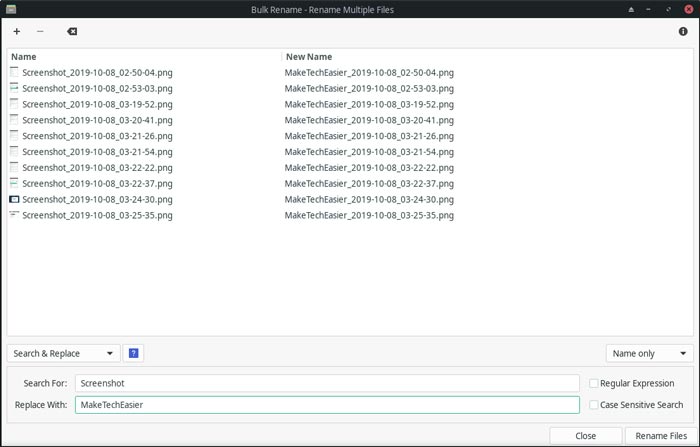The height and width of the screenshot is (447, 700).
Task: Click file icon of Screenshot_2019-10-08_03-22-37.png
Action: 14,183
